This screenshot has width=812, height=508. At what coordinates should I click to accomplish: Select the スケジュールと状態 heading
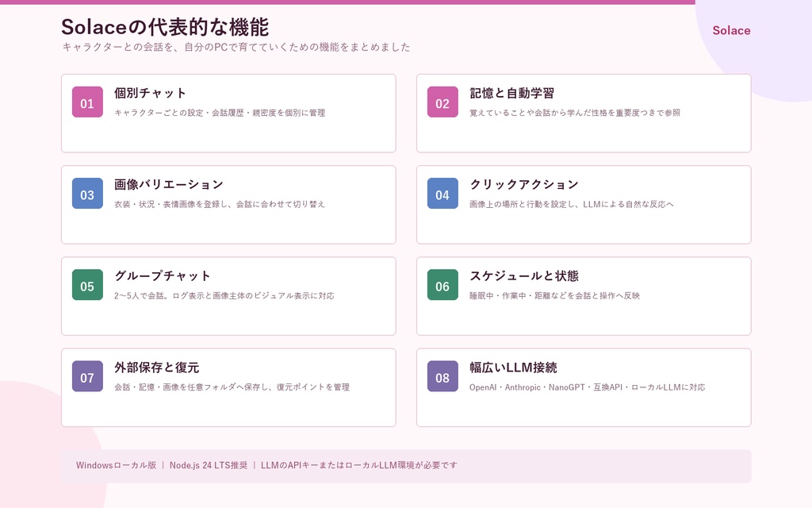tap(524, 275)
